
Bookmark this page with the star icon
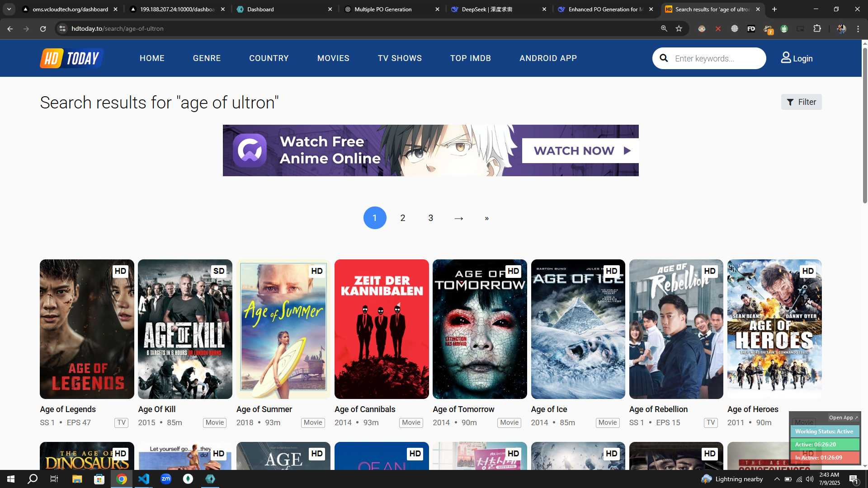[x=679, y=28]
